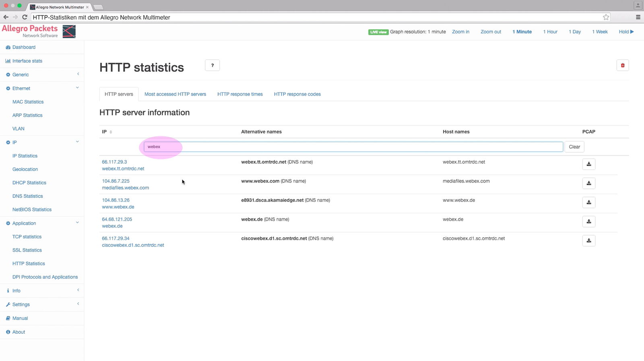
Task: Click the red trash delete icon
Action: tap(622, 66)
